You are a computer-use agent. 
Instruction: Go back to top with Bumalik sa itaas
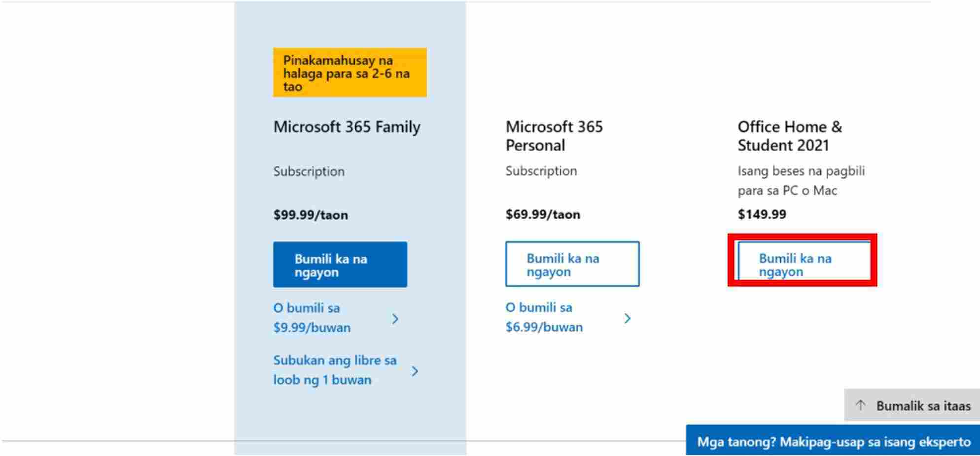[x=923, y=406]
